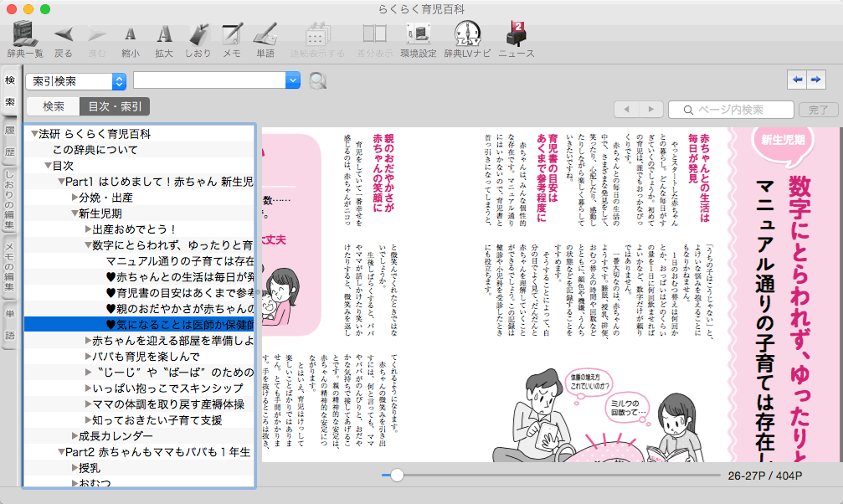Click the 完了 button
The image size is (843, 504).
click(818, 110)
